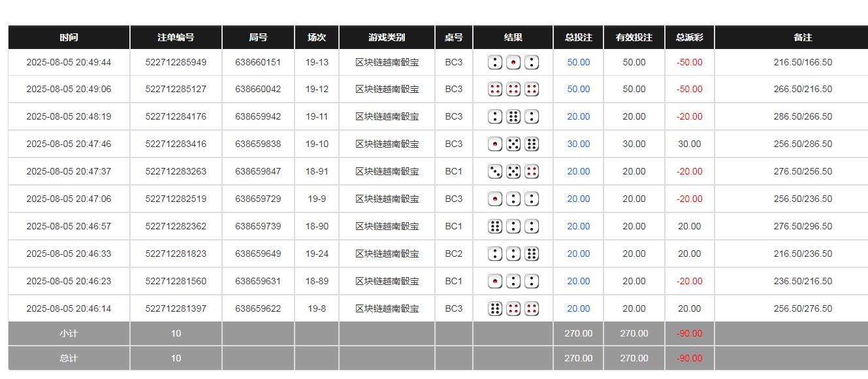Click the 总派彩 column header

(x=689, y=37)
